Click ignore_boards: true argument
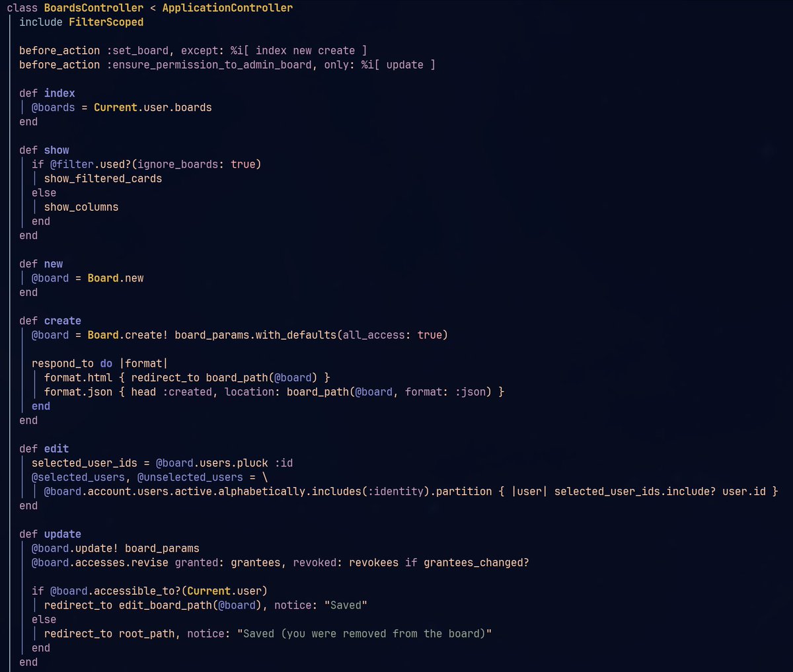 pyautogui.click(x=196, y=164)
